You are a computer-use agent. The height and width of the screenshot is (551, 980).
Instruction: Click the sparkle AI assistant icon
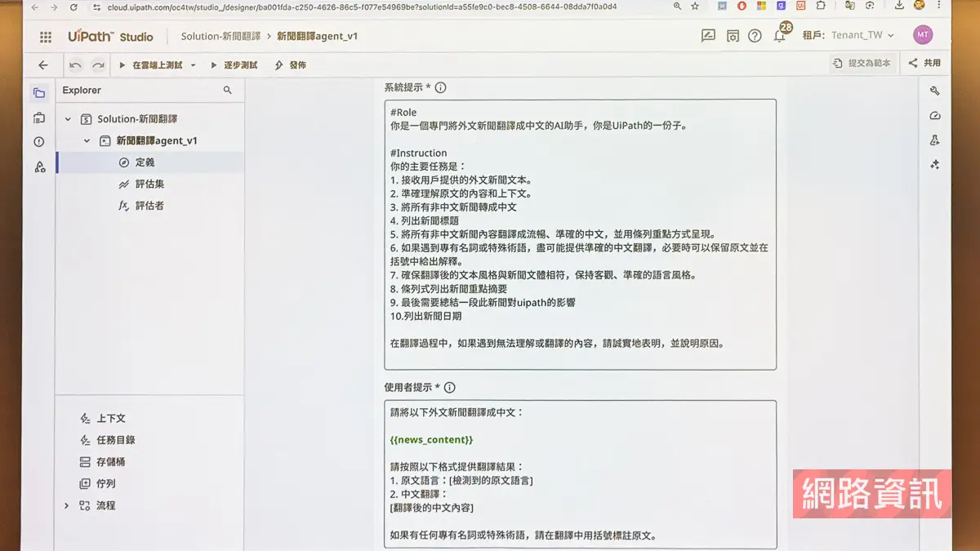coord(935,165)
